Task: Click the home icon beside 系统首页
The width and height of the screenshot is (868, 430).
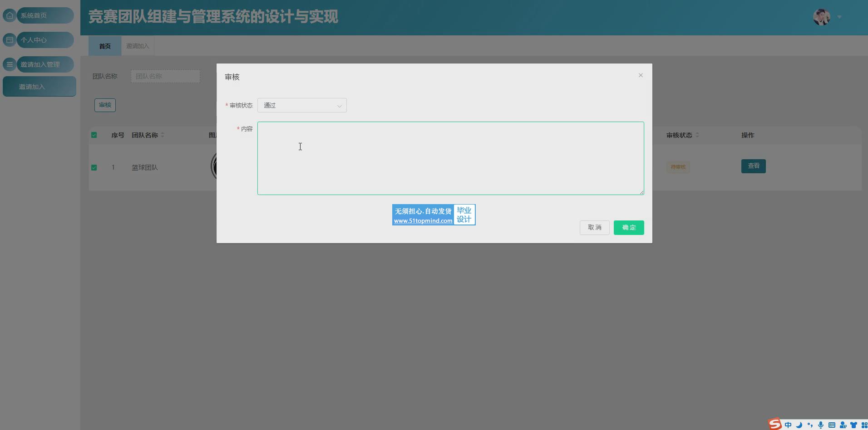Action: (x=10, y=15)
